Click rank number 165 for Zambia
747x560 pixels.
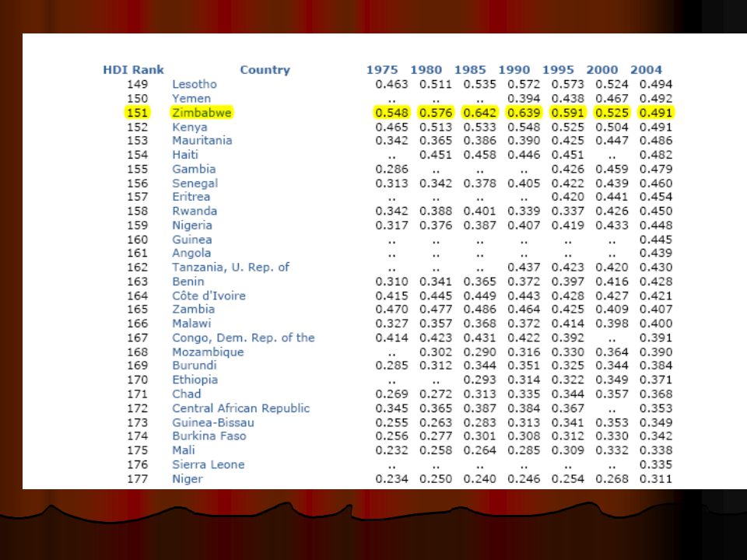click(x=137, y=309)
